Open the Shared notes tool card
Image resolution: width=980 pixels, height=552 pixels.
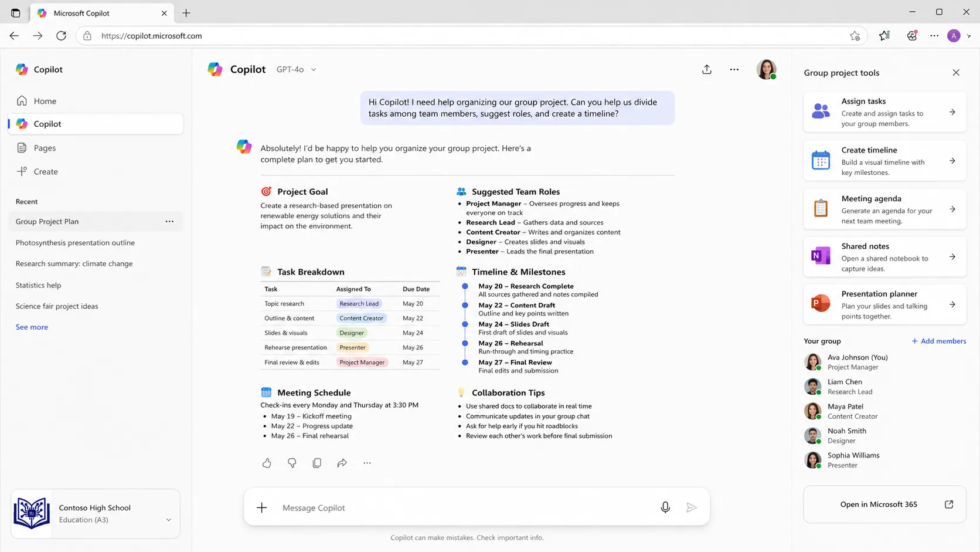pyautogui.click(x=884, y=257)
